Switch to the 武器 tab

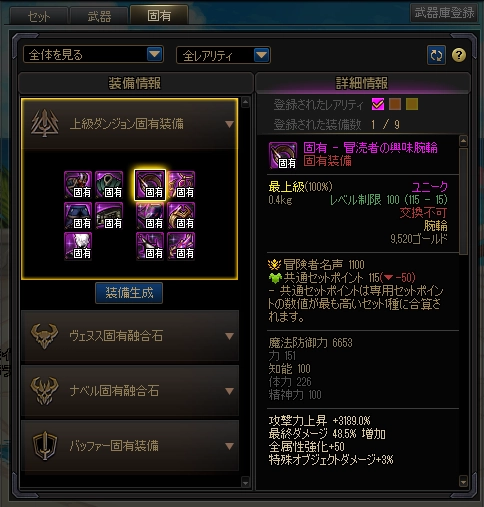(99, 16)
